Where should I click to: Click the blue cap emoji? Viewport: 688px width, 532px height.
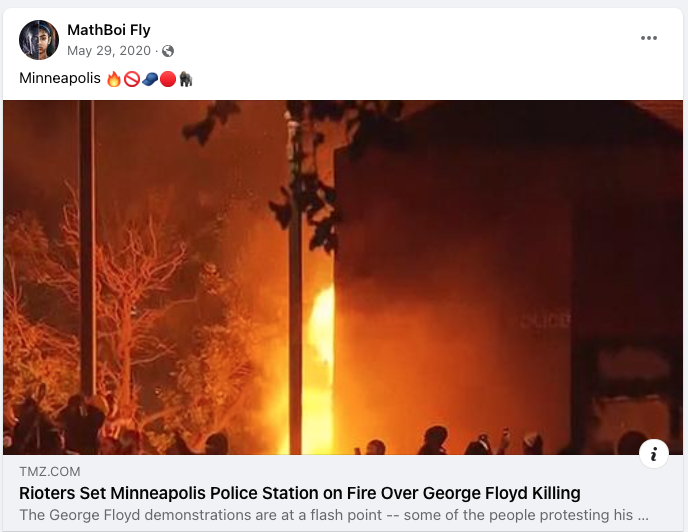tap(150, 79)
